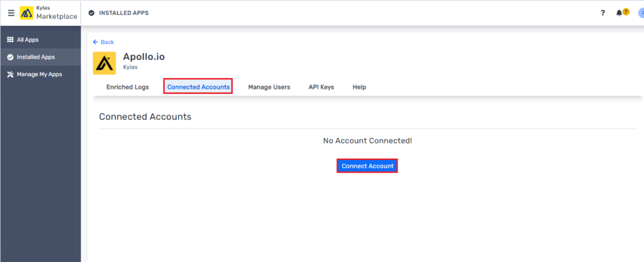644x262 pixels.
Task: Click the Apollo.io app title
Action: 144,57
